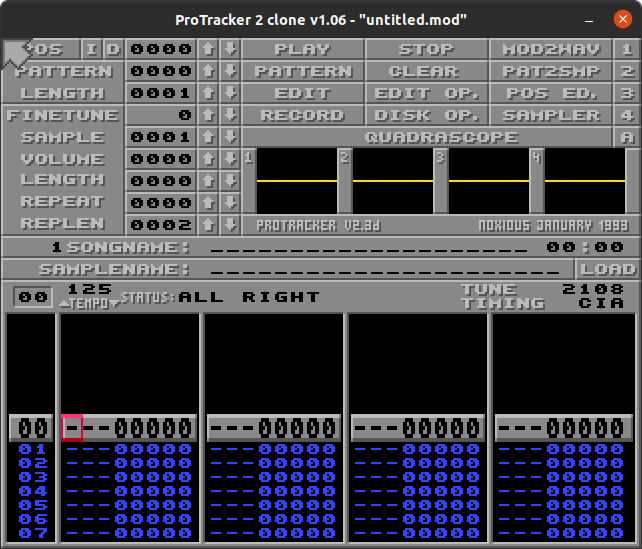Screen dimensions: 642x549
Task: Select next SAMPLE with up arrow
Action: 208,137
